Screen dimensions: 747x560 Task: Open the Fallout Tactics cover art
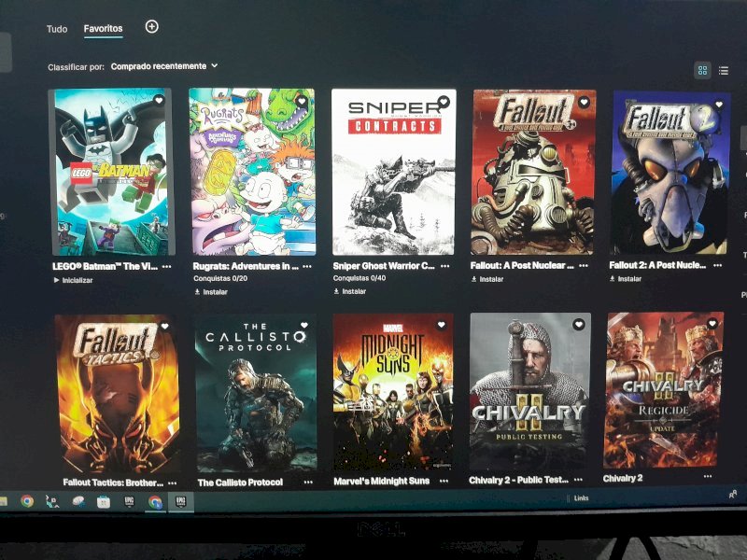[x=118, y=394]
